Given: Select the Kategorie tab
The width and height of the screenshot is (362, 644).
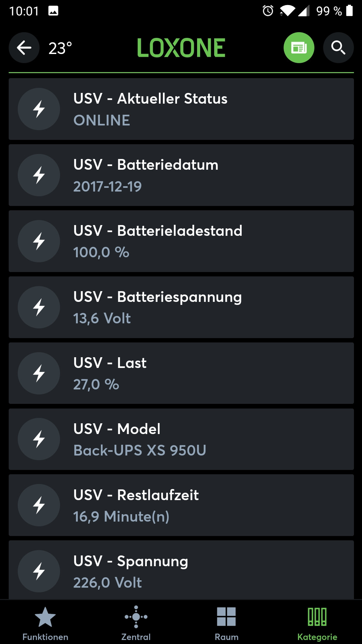Looking at the screenshot, I should point(317,623).
